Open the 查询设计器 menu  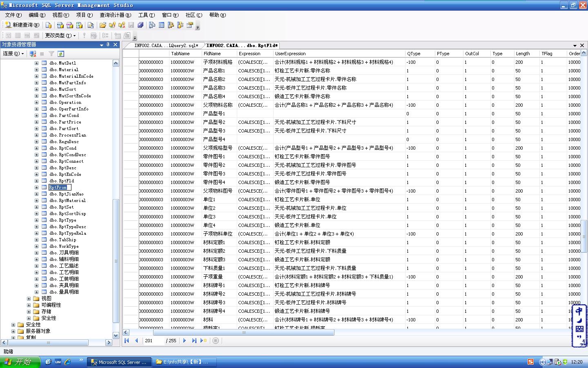tap(115, 15)
